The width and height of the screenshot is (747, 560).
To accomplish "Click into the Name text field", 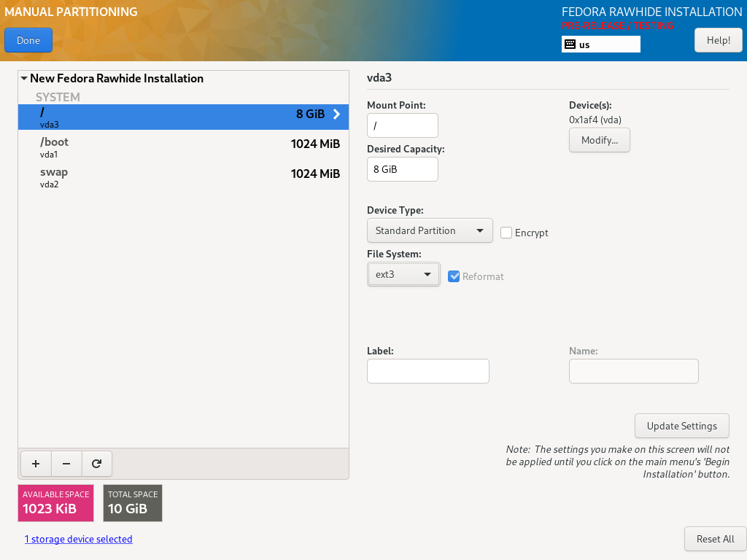I will [634, 371].
